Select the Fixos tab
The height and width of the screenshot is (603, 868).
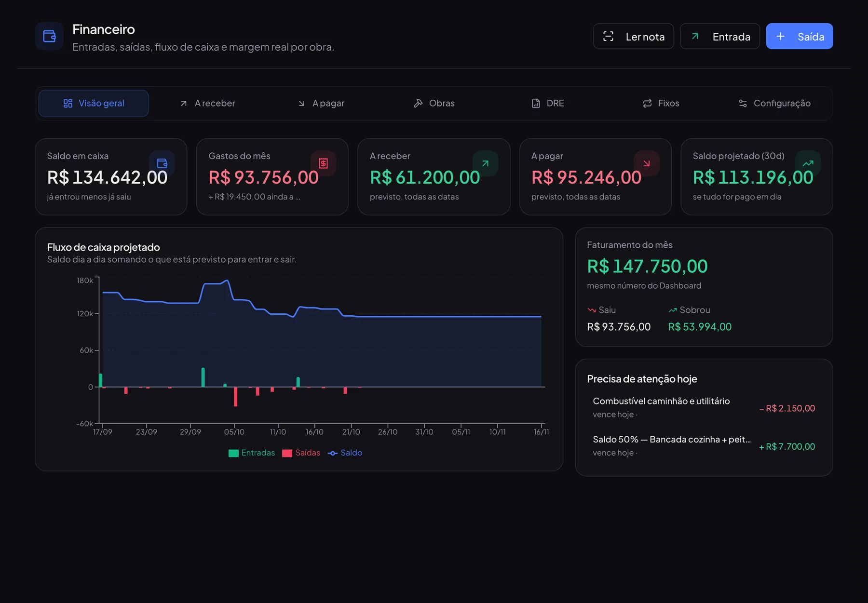point(661,103)
